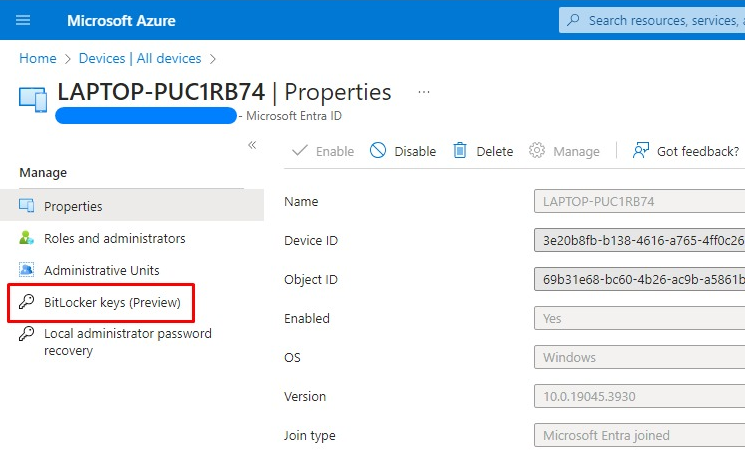The image size is (745, 456).
Task: Open Devices | All devices breadcrumb
Action: [x=140, y=58]
